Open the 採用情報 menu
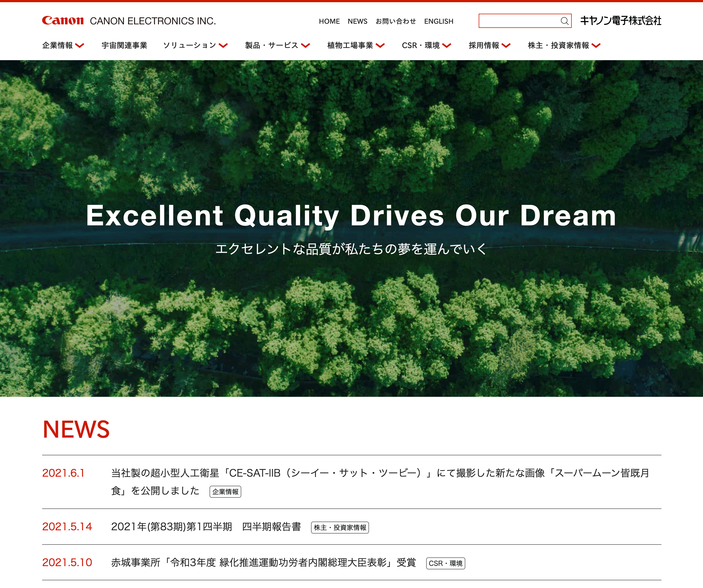The width and height of the screenshot is (703, 588). pos(484,45)
